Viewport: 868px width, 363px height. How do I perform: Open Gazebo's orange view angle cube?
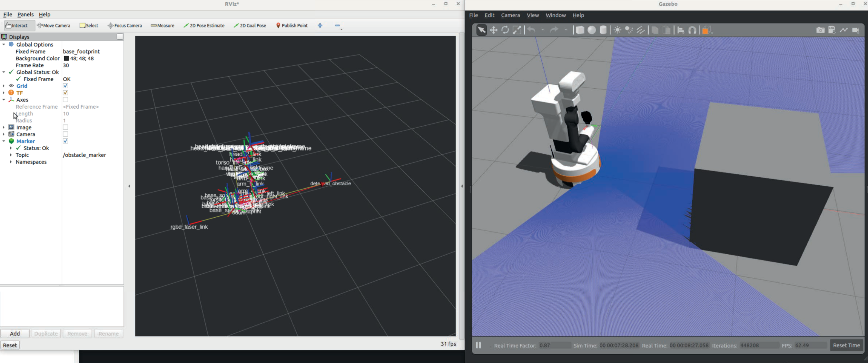coord(706,30)
